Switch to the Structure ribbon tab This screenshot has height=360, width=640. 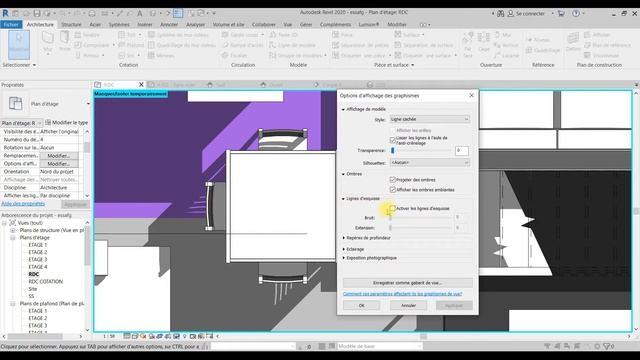[71, 24]
